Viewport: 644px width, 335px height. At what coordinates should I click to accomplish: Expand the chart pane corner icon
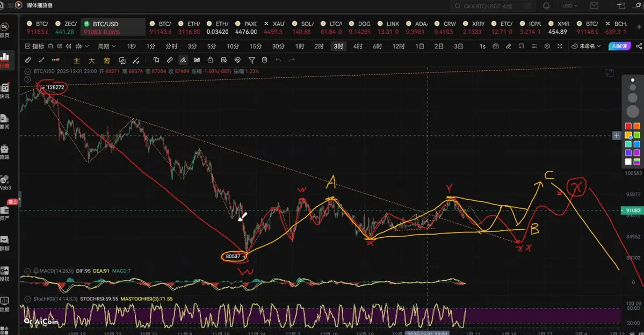(610, 72)
